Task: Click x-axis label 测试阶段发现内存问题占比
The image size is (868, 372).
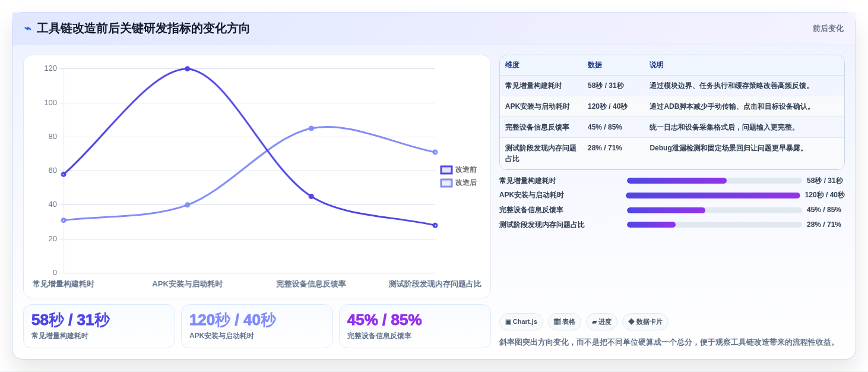Action: click(435, 284)
